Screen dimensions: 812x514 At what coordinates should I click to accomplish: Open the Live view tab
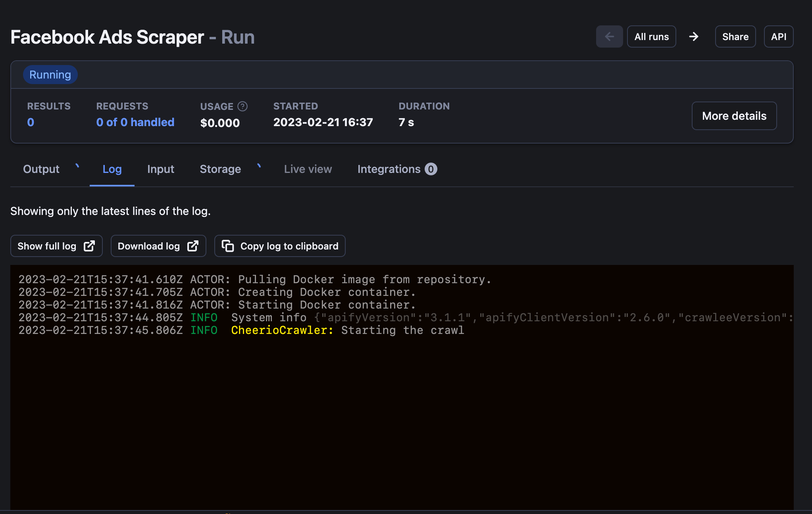[x=308, y=169]
